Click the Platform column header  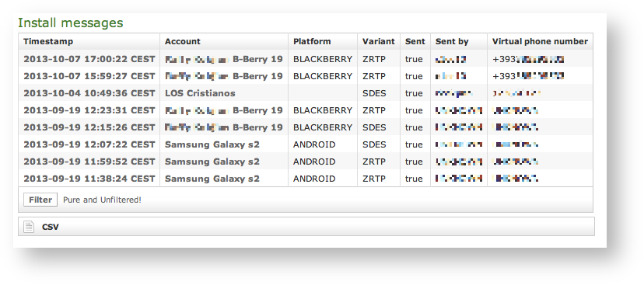pos(312,41)
